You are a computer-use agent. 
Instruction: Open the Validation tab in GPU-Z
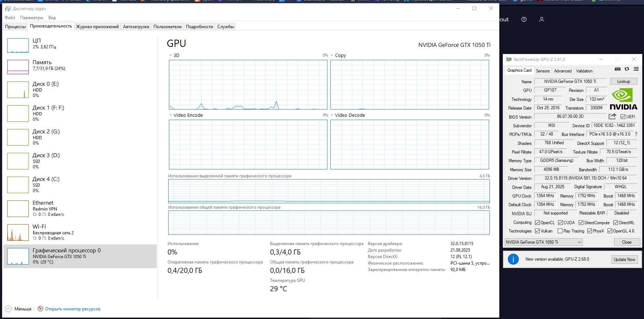click(584, 71)
